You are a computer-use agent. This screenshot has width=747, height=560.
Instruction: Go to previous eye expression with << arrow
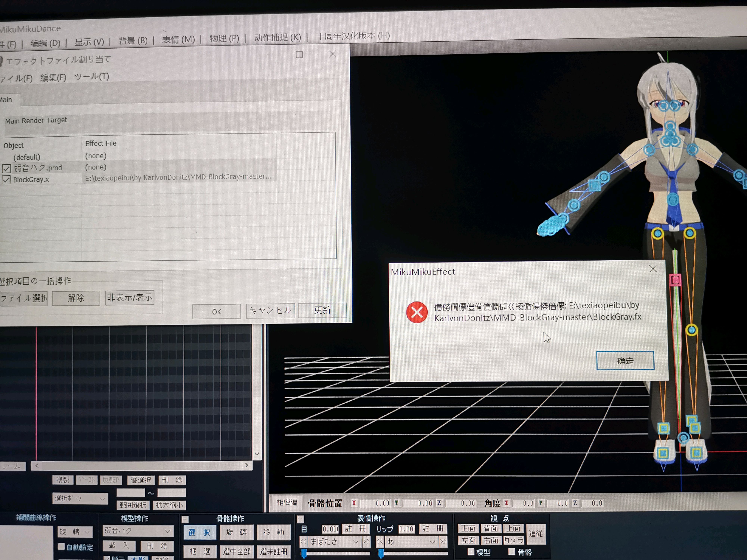click(x=304, y=542)
